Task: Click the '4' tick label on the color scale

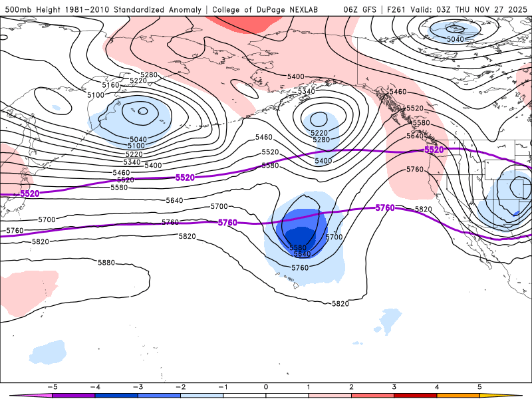Action: pos(437,387)
